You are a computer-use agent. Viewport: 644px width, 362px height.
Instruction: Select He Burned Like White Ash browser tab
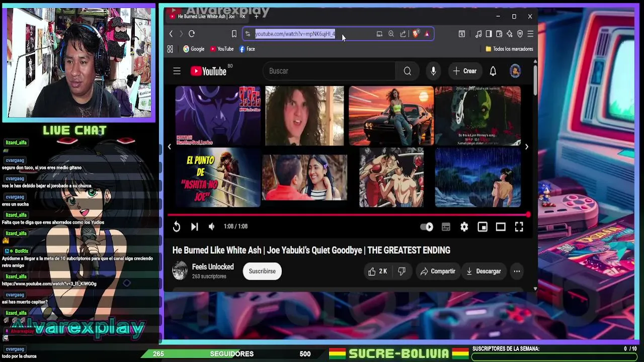tap(205, 17)
